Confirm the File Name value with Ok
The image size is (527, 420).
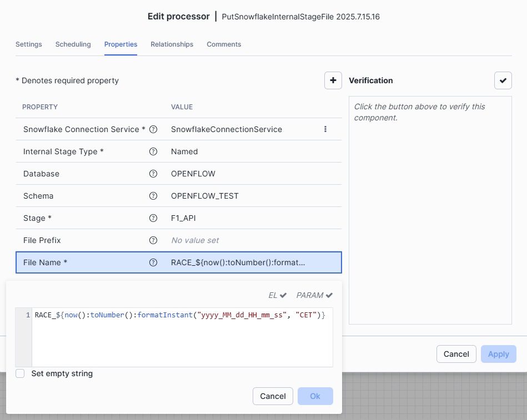coord(315,396)
